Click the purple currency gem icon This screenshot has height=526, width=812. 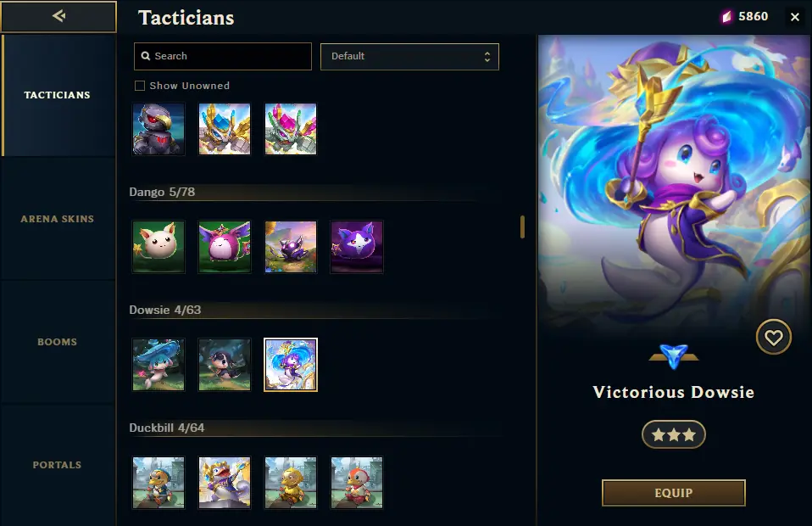pyautogui.click(x=727, y=17)
